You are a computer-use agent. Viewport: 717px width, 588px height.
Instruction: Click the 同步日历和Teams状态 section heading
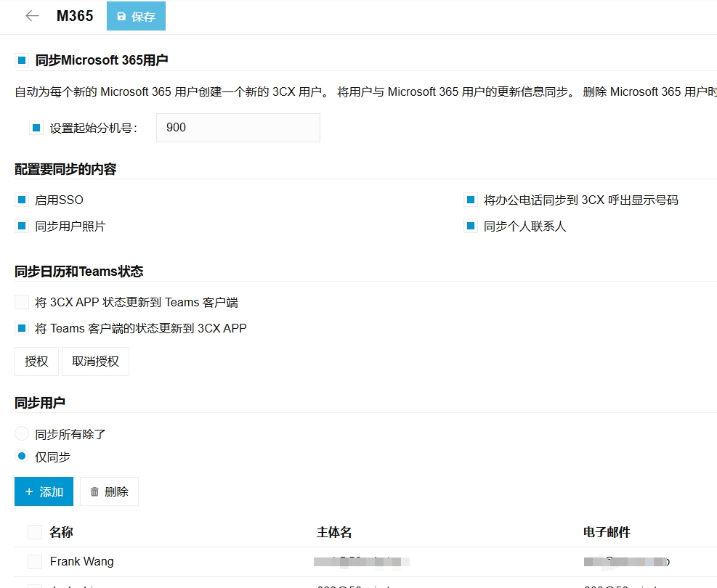(78, 271)
